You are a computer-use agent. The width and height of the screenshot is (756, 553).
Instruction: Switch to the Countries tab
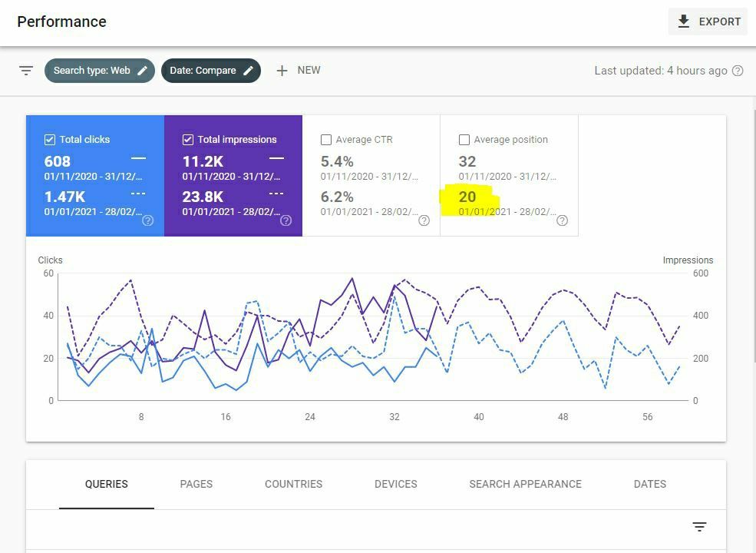[x=293, y=484]
